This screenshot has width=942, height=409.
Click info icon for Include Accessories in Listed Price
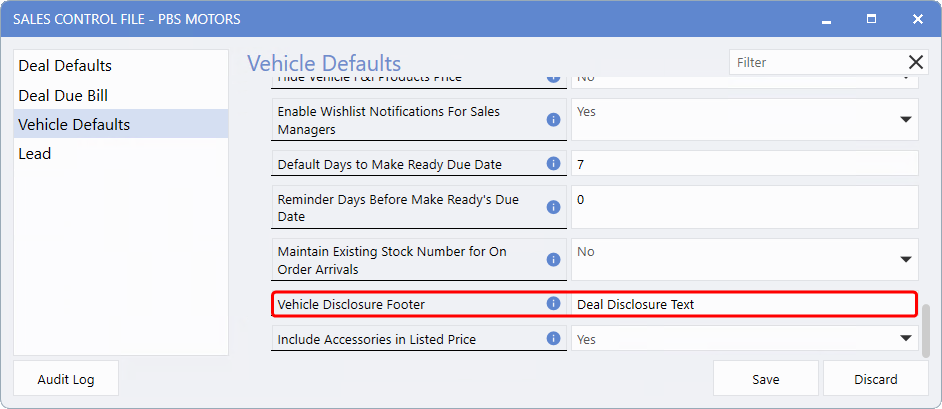[x=553, y=339]
